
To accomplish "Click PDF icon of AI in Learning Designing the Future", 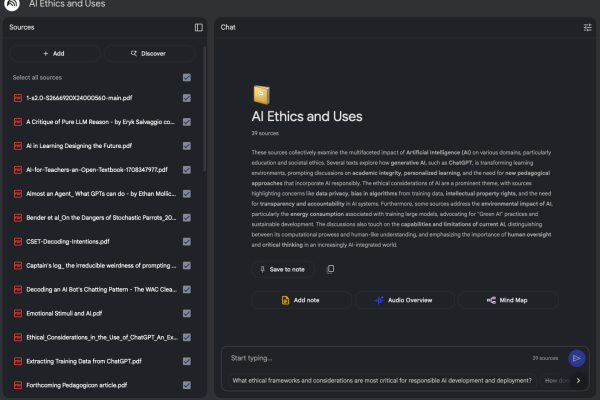I will click(x=18, y=146).
